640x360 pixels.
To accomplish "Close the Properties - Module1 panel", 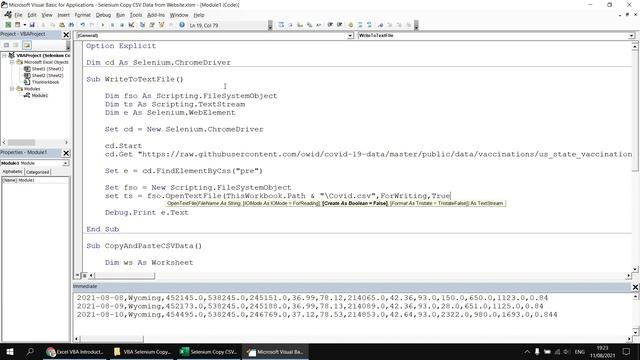I will [66, 153].
